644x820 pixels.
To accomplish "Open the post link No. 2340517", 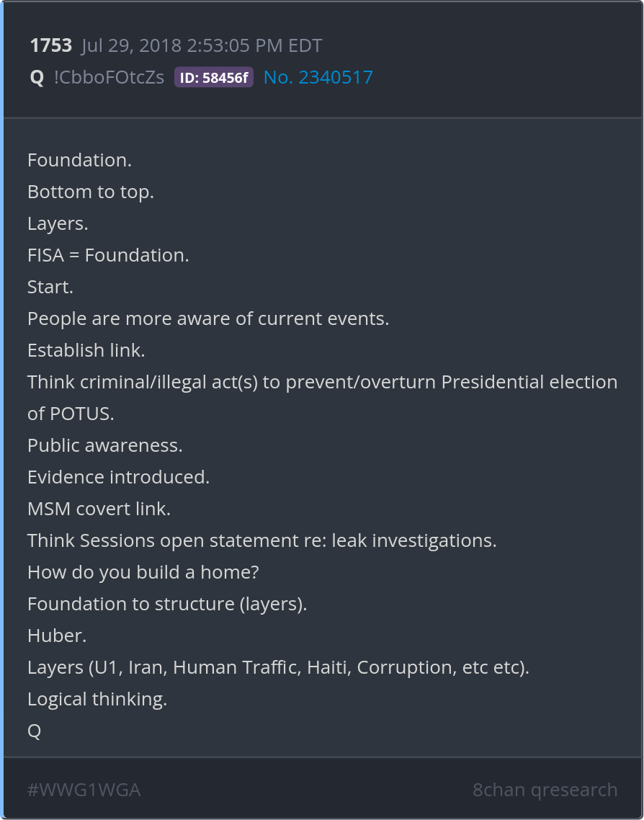I will (x=318, y=77).
